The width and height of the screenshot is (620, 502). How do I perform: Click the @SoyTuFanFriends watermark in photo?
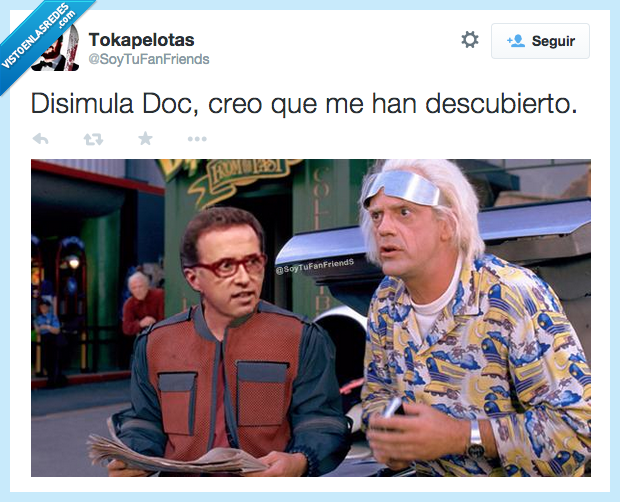click(315, 266)
